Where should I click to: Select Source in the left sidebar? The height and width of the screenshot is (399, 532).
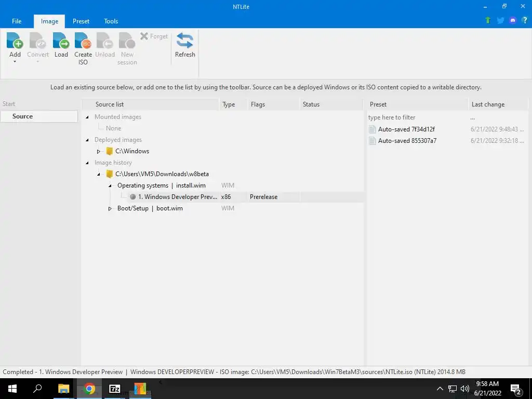pos(39,116)
